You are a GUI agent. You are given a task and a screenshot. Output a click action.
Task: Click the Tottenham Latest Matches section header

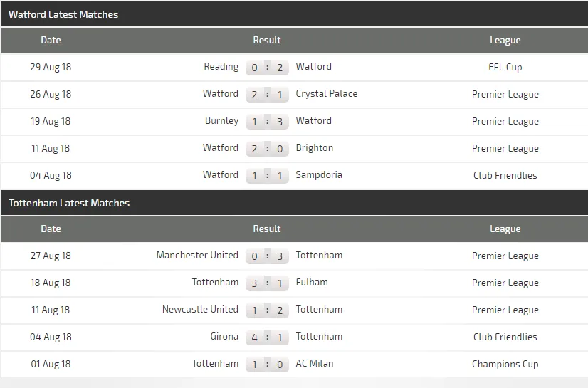[69, 203]
